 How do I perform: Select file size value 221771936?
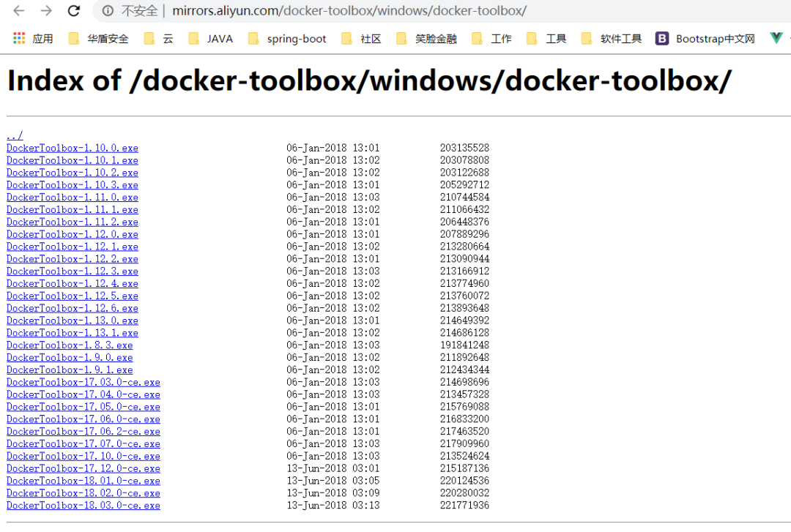(x=464, y=505)
